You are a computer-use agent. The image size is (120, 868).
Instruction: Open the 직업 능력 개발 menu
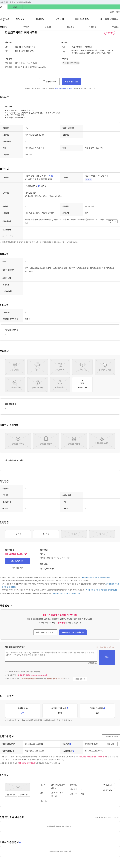(82, 19)
